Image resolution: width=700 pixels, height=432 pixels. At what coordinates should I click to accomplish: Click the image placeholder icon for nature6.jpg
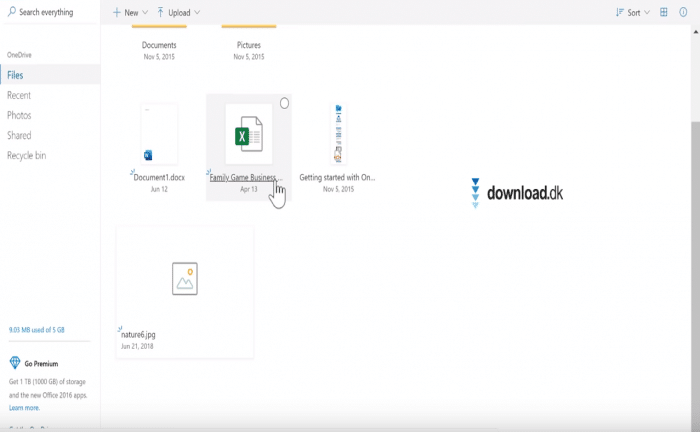click(184, 279)
